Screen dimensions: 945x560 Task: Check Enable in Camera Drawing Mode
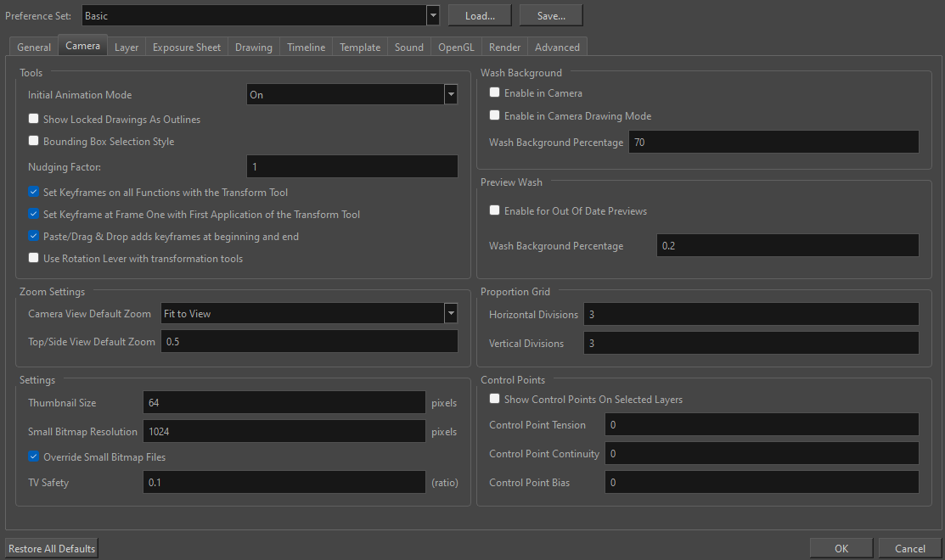(x=495, y=115)
